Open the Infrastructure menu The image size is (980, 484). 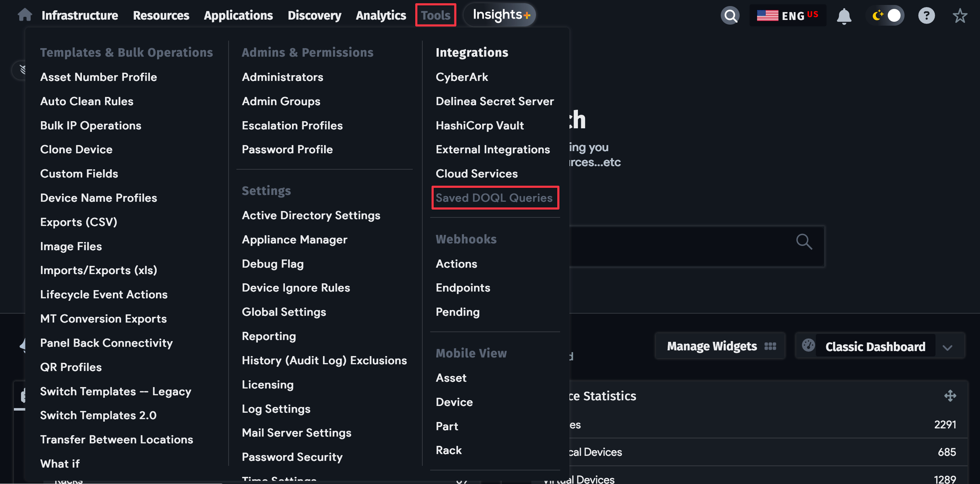[x=80, y=15]
